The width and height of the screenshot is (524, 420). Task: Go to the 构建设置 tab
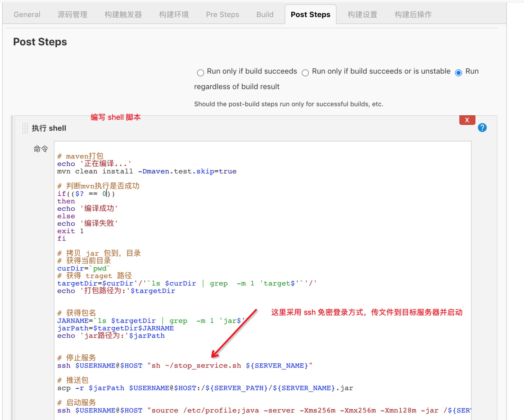(x=362, y=14)
